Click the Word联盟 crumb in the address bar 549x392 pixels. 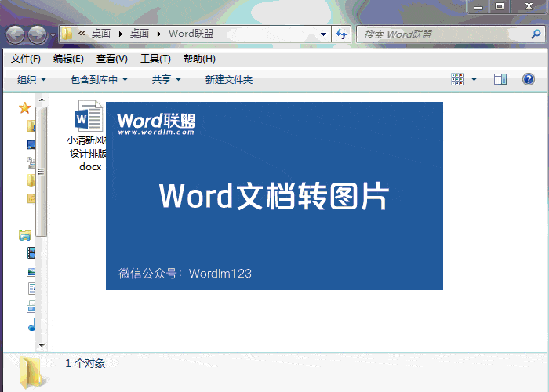[191, 34]
